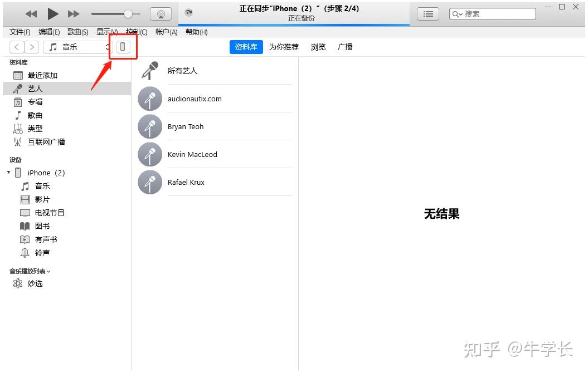Select 专辑 in the library sidebar

click(35, 101)
